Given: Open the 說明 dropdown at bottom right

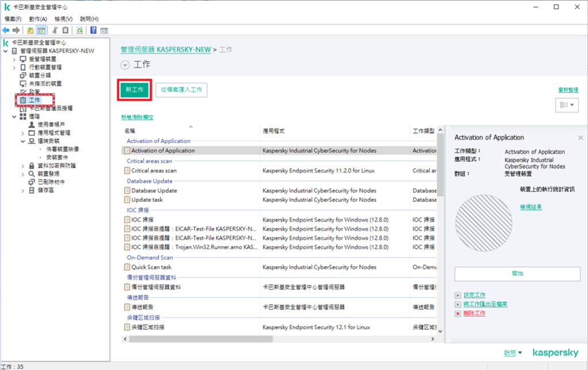Looking at the screenshot, I should (x=513, y=353).
